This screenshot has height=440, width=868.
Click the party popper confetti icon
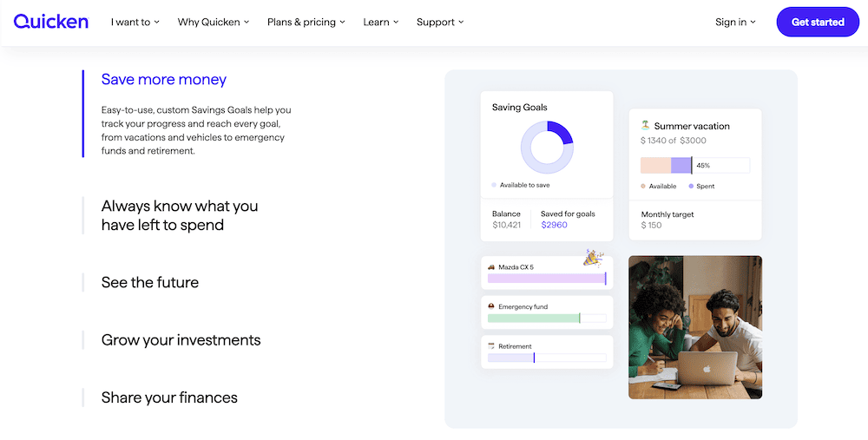point(594,257)
